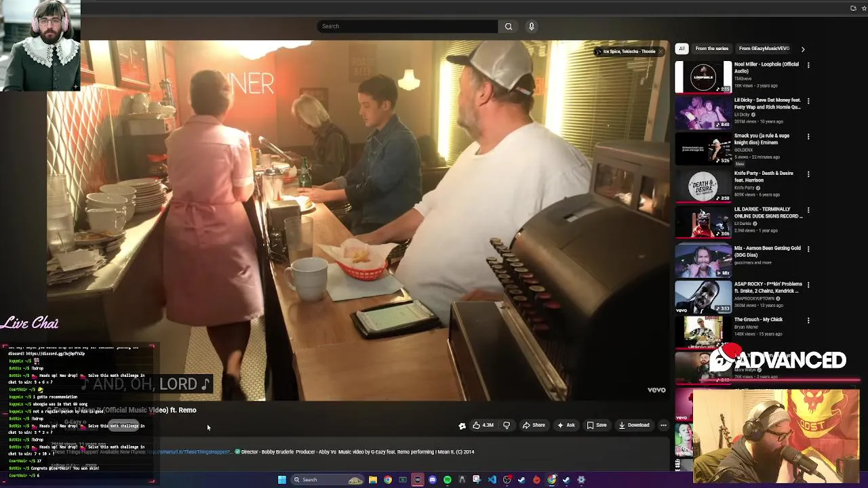The width and height of the screenshot is (868, 488).
Task: Click the taskbar Search box
Action: pos(328,480)
